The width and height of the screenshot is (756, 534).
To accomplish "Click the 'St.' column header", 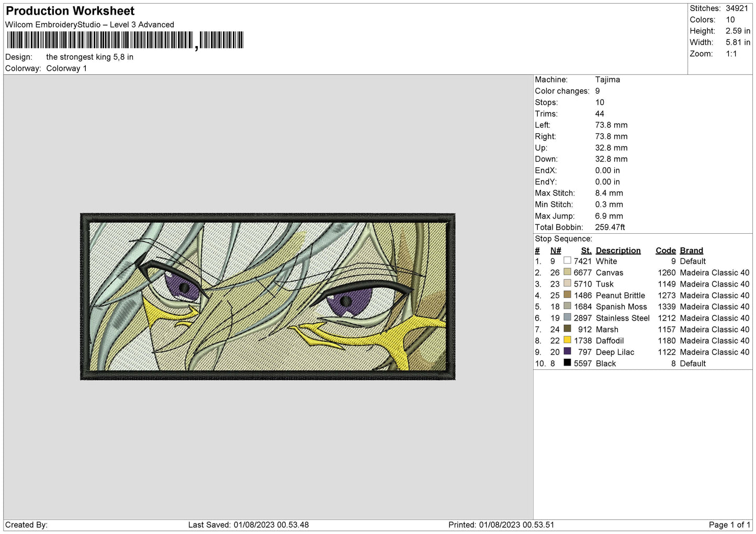I will pyautogui.click(x=586, y=251).
